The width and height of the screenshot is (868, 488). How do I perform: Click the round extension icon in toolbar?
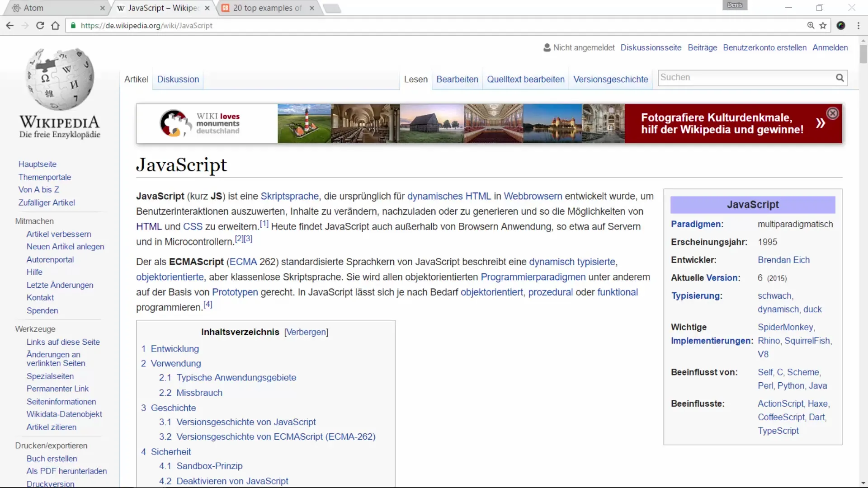pyautogui.click(x=841, y=26)
